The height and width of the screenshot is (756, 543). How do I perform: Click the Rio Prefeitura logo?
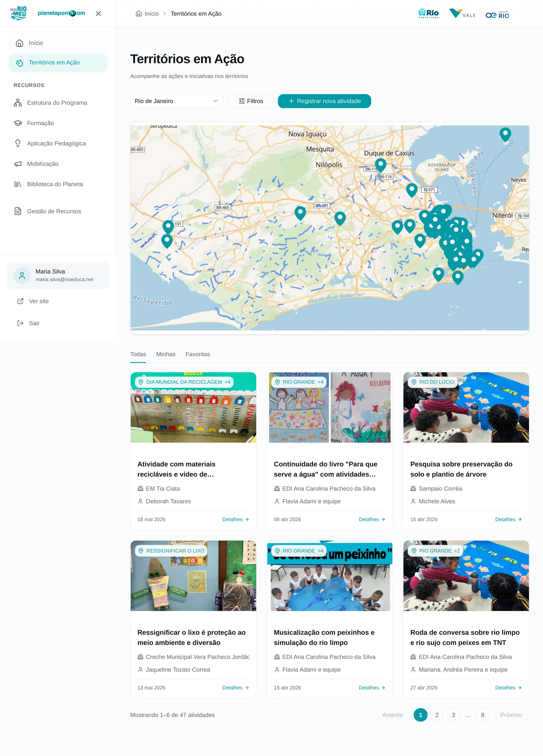pos(429,14)
